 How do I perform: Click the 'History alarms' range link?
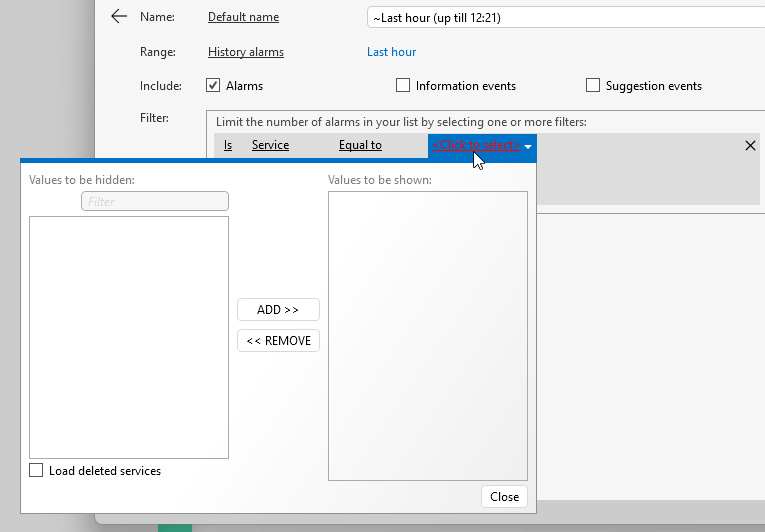(245, 52)
